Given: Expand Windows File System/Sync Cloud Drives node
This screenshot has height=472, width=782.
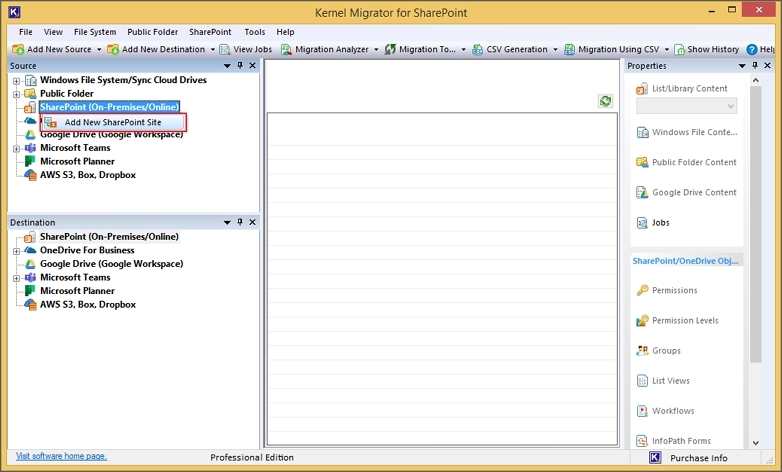Looking at the screenshot, I should [16, 81].
